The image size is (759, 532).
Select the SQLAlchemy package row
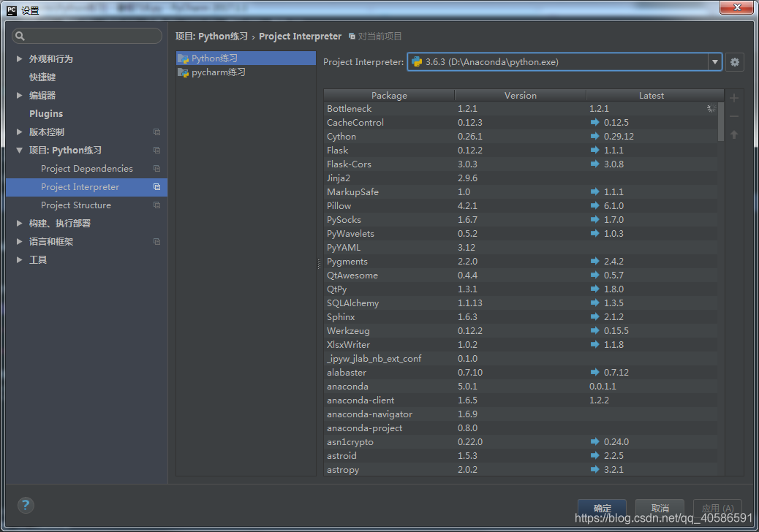click(521, 303)
